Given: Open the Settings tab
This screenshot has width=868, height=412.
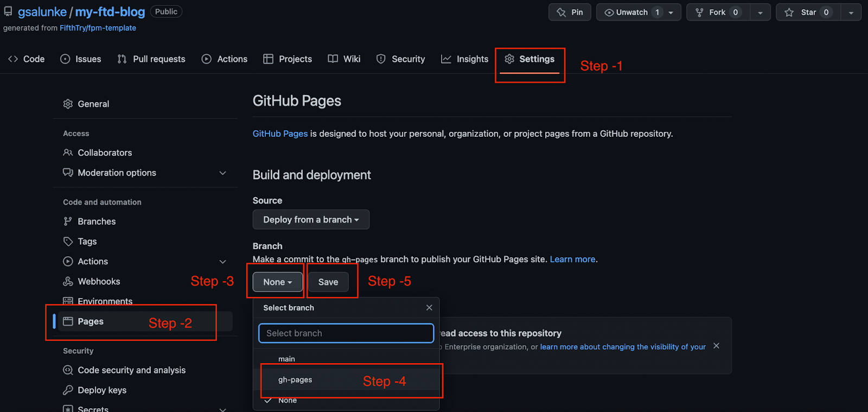Looking at the screenshot, I should click(x=529, y=59).
